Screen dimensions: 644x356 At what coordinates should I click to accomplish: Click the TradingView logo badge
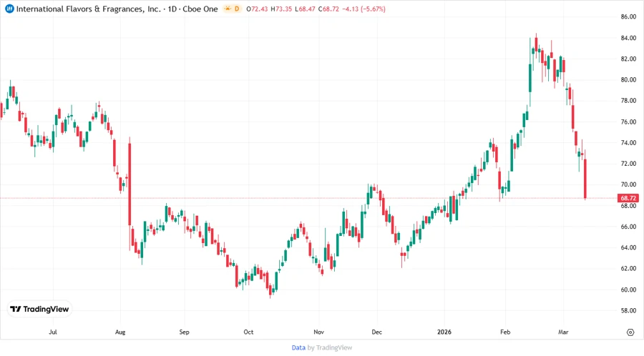(x=39, y=310)
